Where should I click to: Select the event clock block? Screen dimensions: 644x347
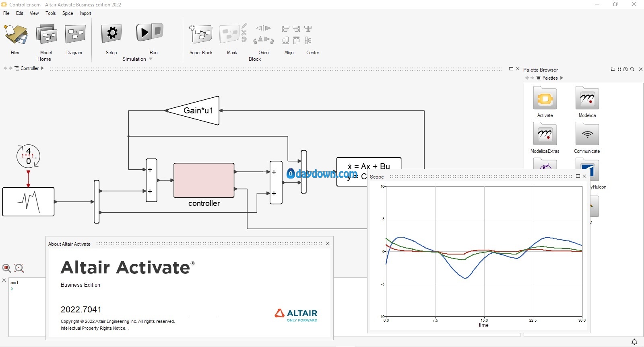click(28, 156)
